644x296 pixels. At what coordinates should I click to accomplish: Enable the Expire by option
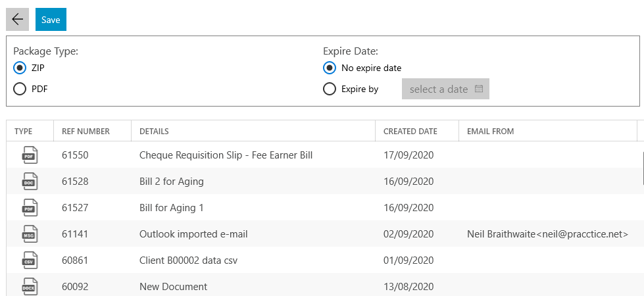point(330,89)
